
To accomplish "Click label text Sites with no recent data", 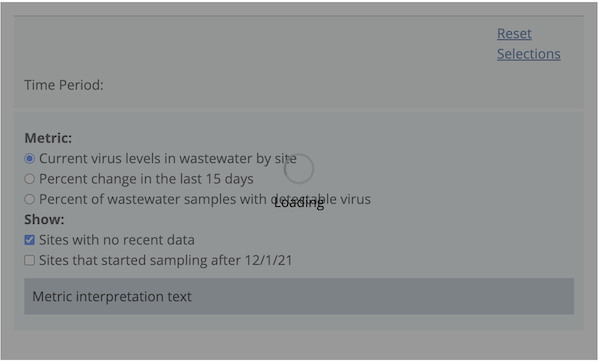I will tap(117, 240).
